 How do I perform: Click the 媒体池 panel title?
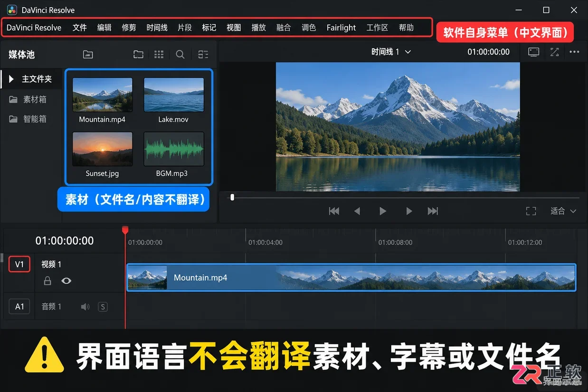click(22, 55)
